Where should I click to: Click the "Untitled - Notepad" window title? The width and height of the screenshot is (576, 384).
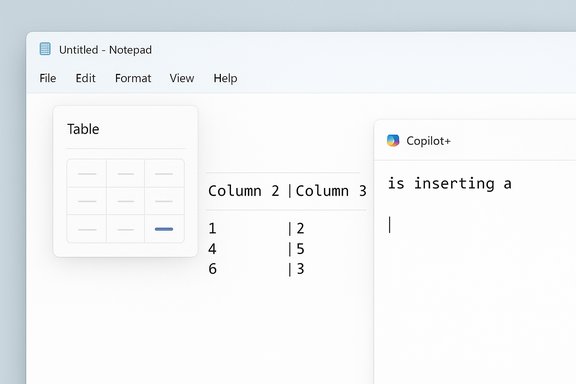coord(105,50)
